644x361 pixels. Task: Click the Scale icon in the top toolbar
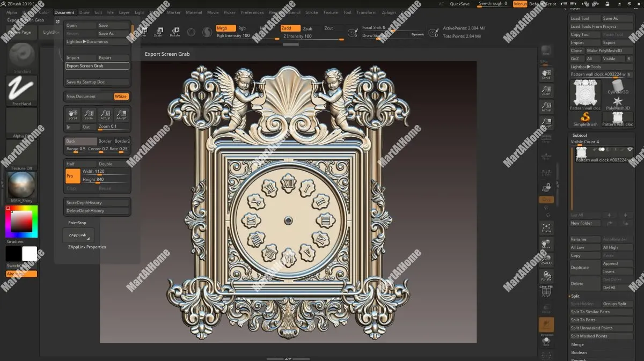click(x=159, y=32)
